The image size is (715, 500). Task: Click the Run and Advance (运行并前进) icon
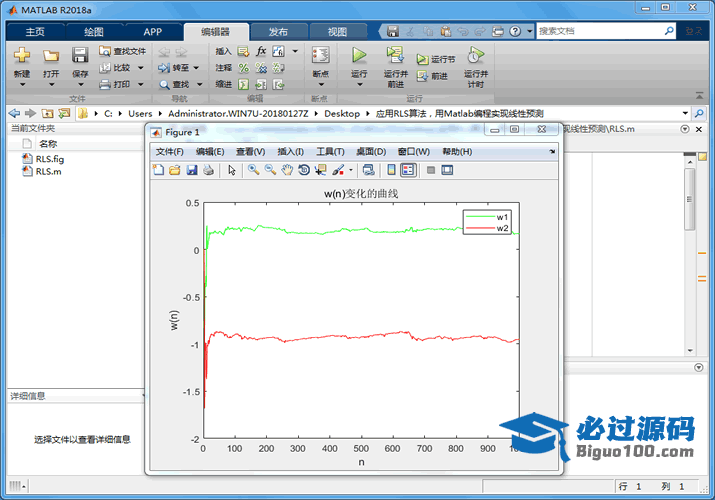click(x=395, y=56)
